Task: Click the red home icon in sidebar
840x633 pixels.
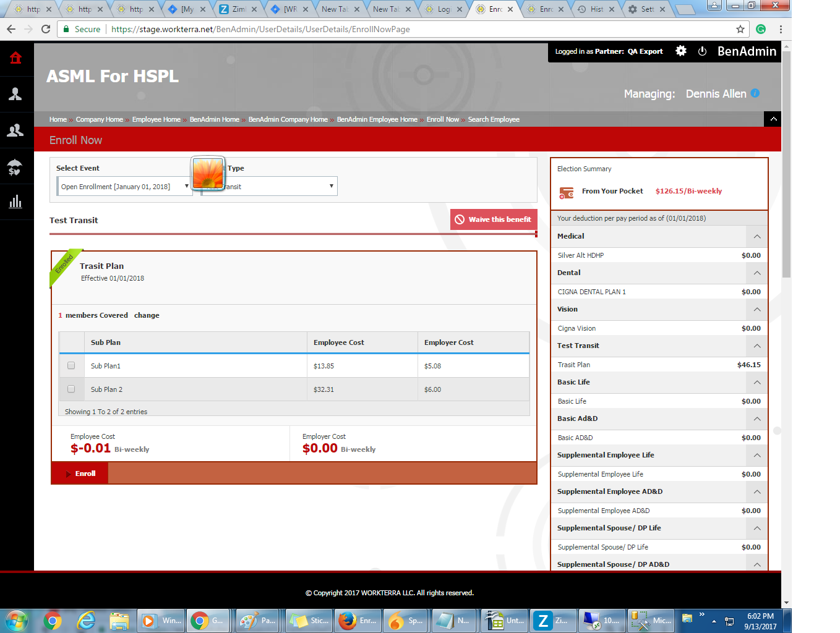Action: 16,58
